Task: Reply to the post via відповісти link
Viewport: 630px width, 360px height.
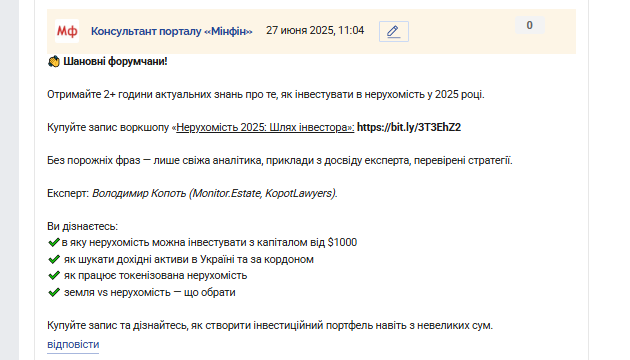Action: tap(73, 345)
